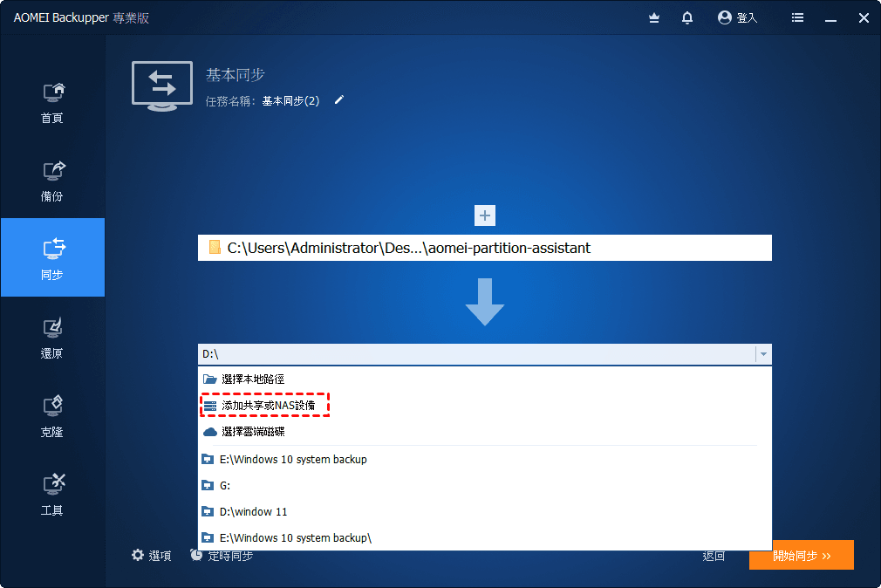Viewport: 881px width, 588px height.
Task: Choose 選擇本地路徑 from the dropdown
Action: click(x=485, y=379)
